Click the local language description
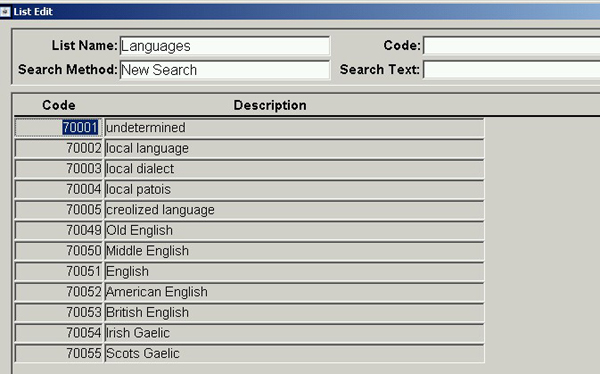Screen dimensions: 600x374 tap(294, 148)
